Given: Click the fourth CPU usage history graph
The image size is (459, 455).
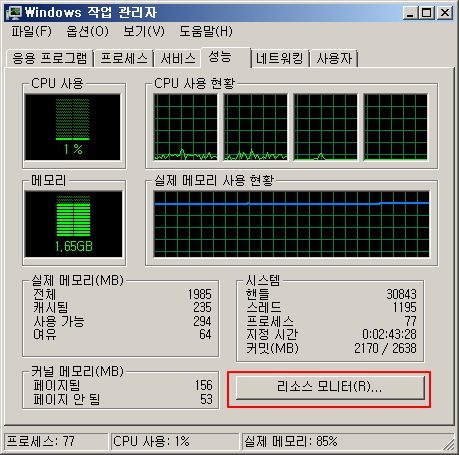Looking at the screenshot, I should [x=395, y=127].
